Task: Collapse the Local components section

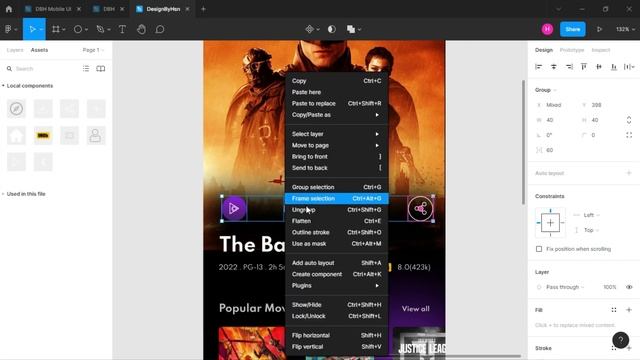Action: pyautogui.click(x=3, y=86)
